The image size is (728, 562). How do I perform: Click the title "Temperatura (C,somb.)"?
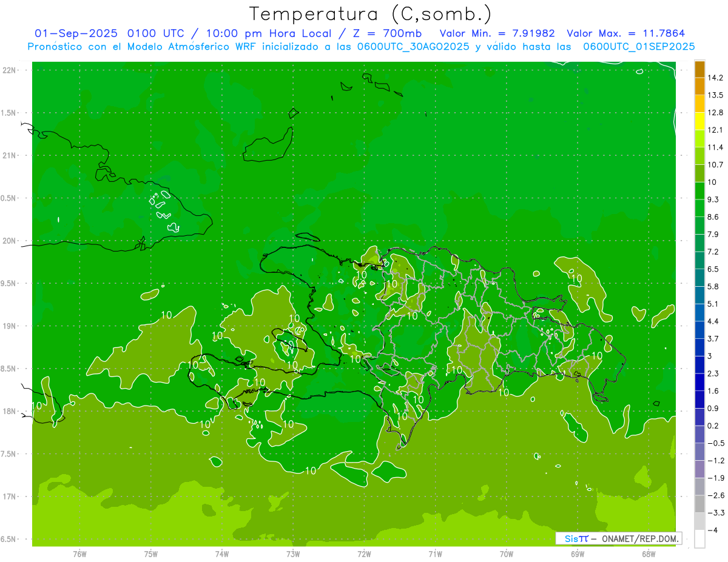tap(371, 14)
